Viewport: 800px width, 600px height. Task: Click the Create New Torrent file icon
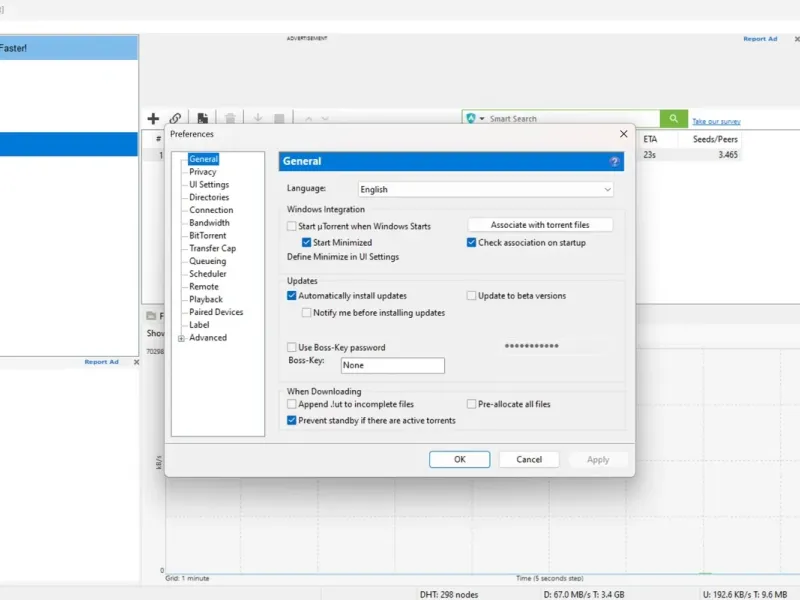[203, 118]
